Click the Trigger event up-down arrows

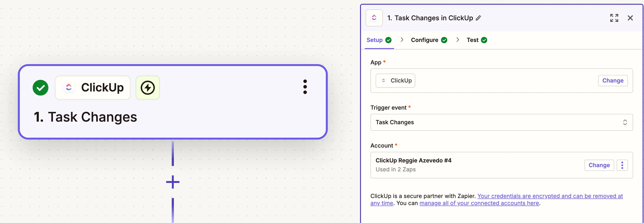(x=625, y=122)
